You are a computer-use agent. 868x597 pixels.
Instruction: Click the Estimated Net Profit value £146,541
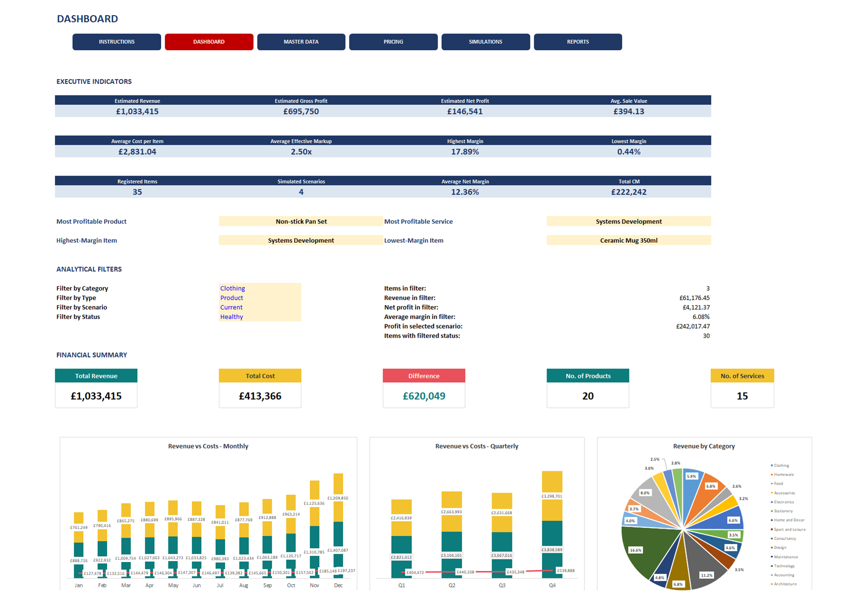[x=465, y=111]
